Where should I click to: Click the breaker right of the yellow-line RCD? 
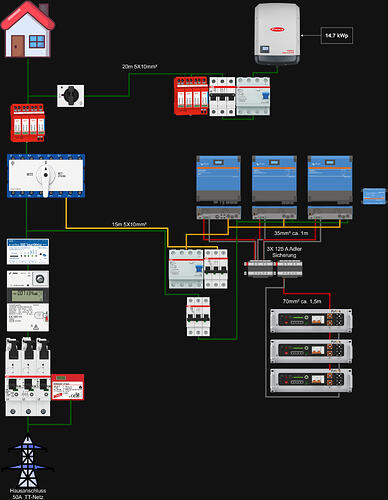coord(216,269)
